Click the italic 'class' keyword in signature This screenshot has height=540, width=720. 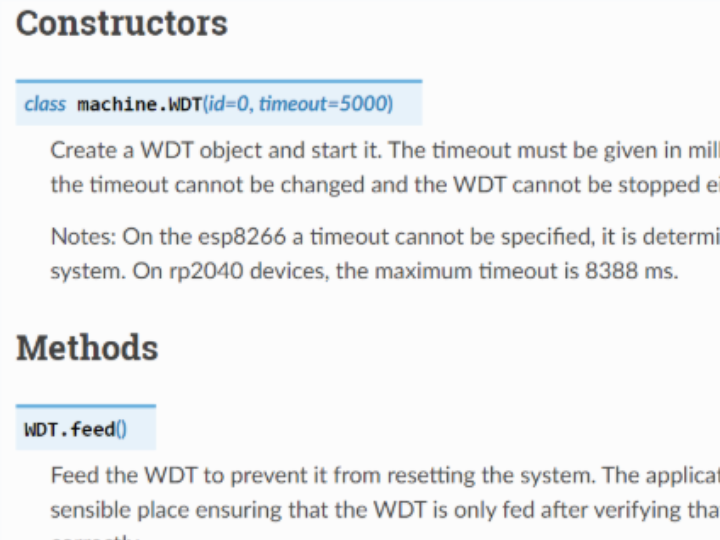45,104
